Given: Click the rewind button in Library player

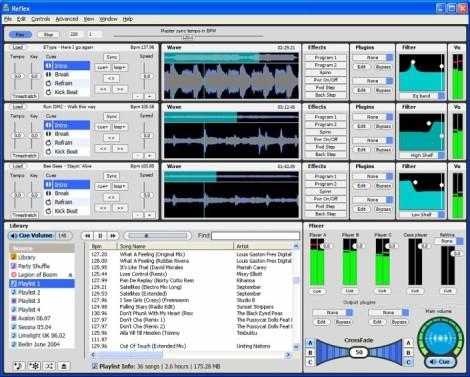Looking at the screenshot, I should pos(88,236).
